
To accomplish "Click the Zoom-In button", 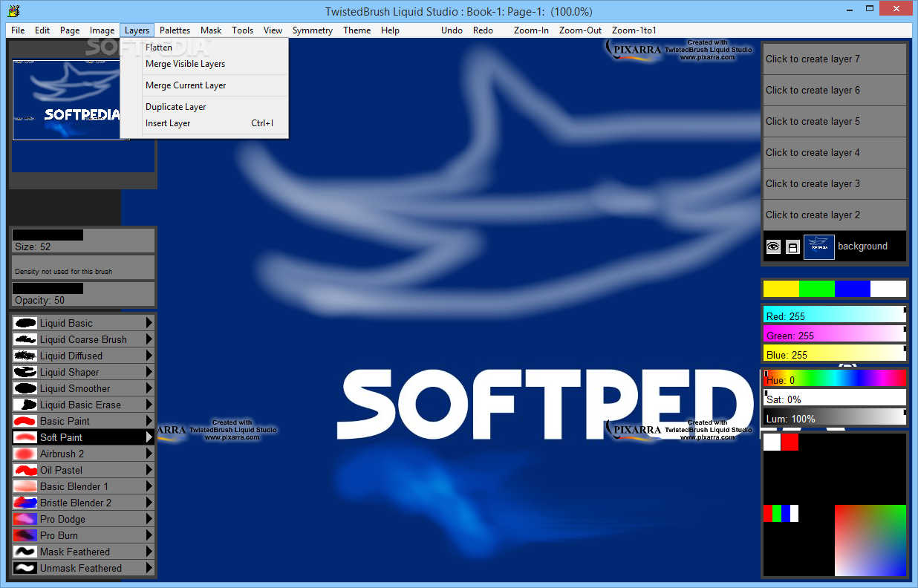I will click(x=531, y=30).
